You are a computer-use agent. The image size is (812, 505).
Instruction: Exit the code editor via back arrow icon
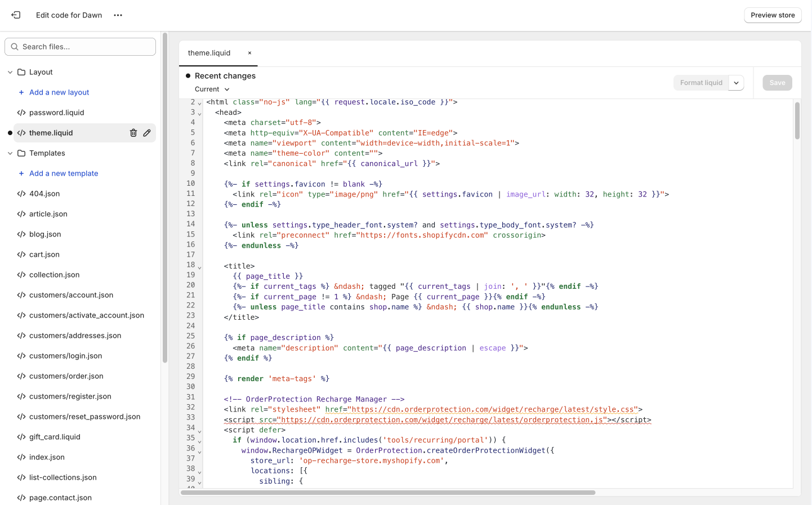(x=15, y=15)
